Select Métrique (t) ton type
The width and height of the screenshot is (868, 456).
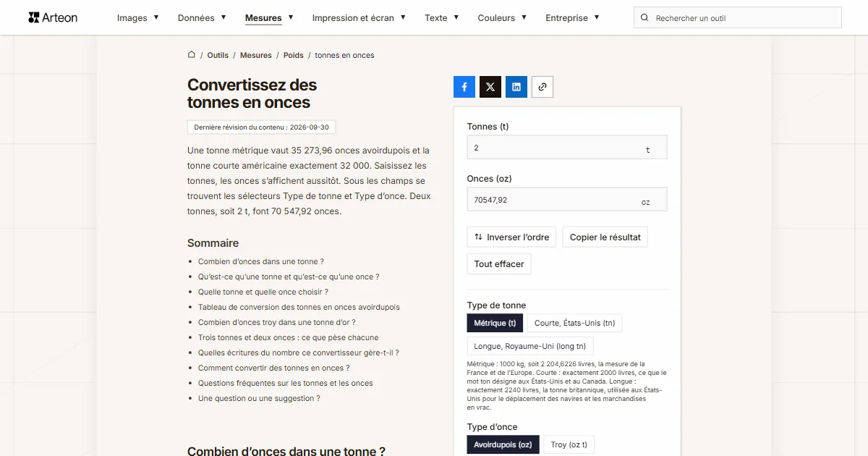(495, 323)
